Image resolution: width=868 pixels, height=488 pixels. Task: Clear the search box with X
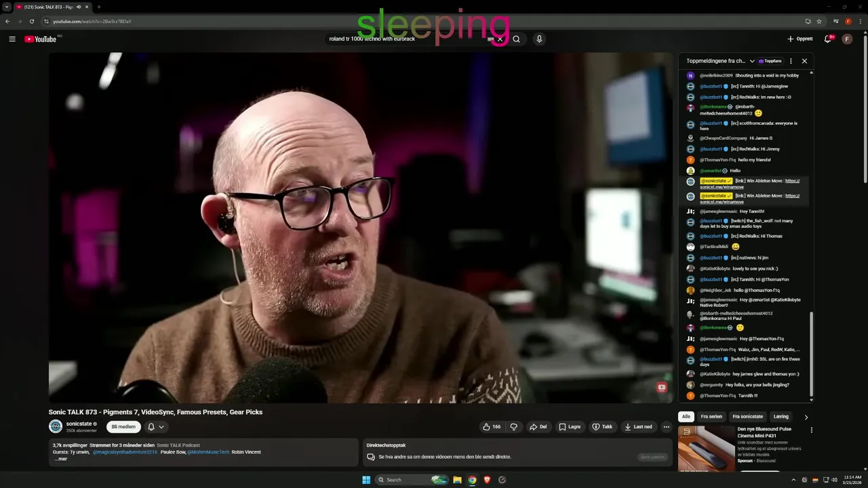tap(500, 39)
